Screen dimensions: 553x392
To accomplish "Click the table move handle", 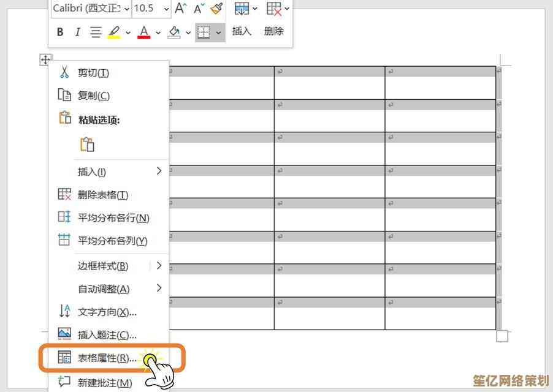I will pos(45,59).
